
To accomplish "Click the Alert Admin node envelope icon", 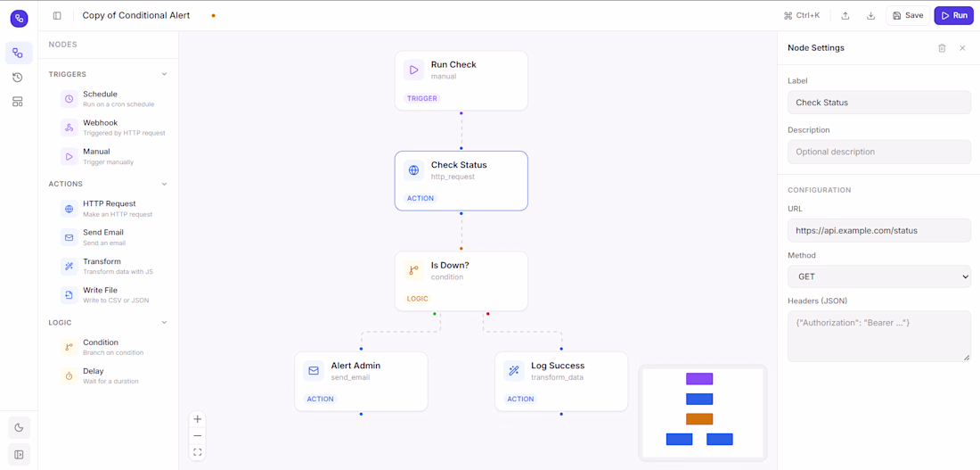I will [314, 370].
